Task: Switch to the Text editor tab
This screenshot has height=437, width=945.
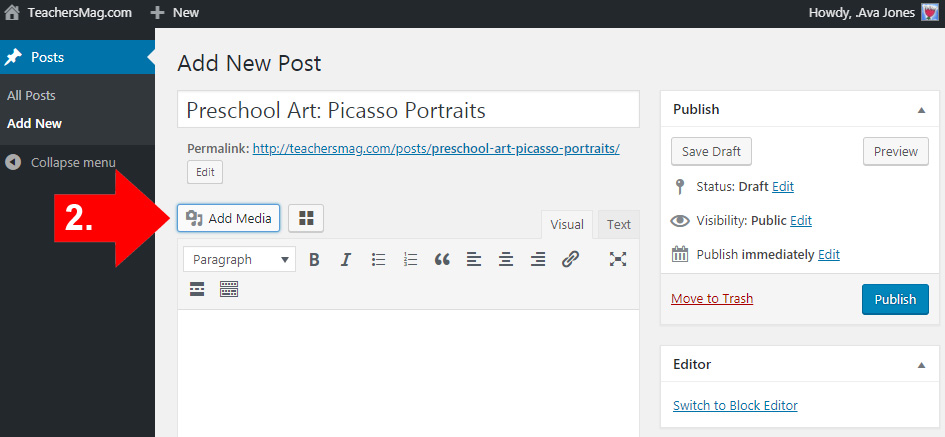Action: coord(618,225)
